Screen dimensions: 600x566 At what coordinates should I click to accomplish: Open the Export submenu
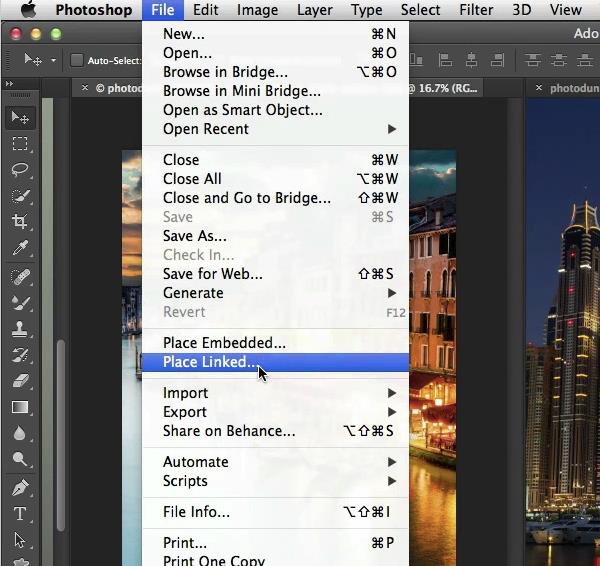pos(279,412)
